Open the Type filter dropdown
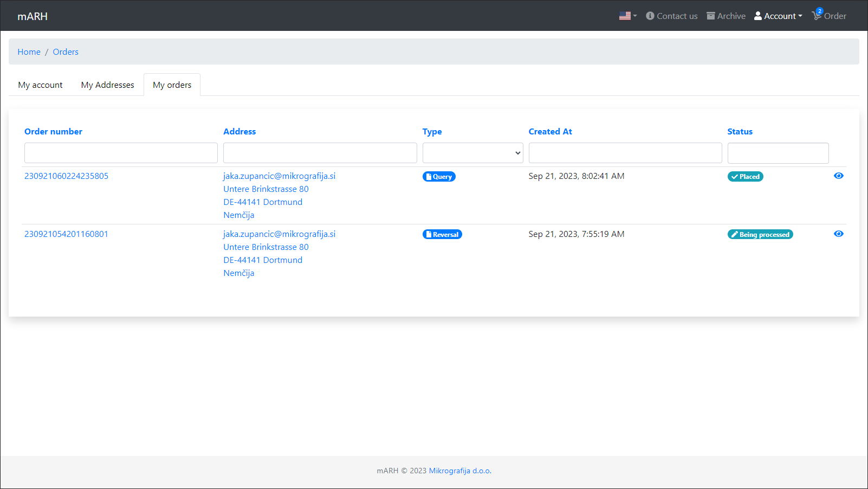Screen dimensions: 868x489 472,153
